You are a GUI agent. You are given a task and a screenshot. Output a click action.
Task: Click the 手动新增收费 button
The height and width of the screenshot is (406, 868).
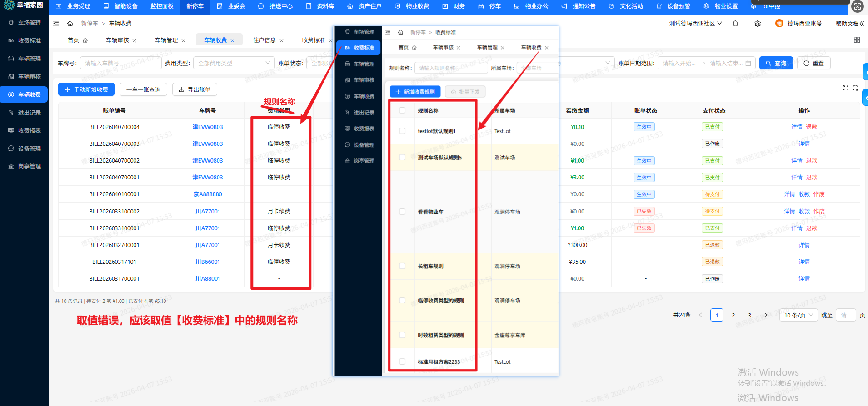pos(86,89)
